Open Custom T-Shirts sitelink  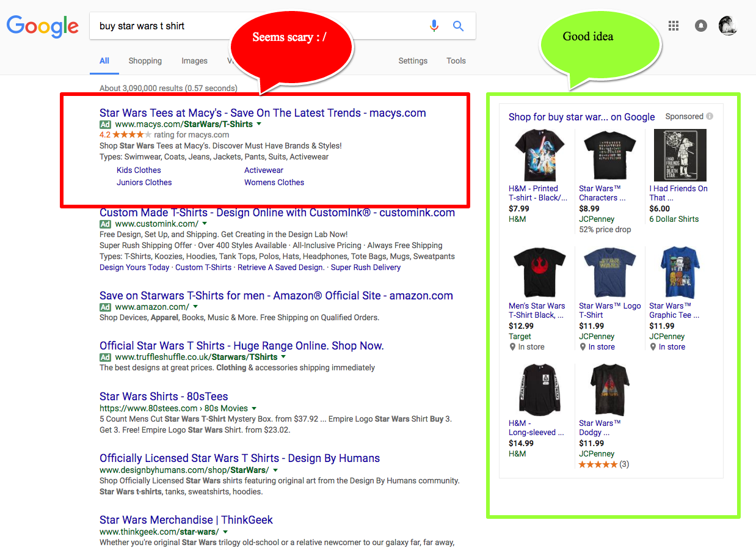203,267
